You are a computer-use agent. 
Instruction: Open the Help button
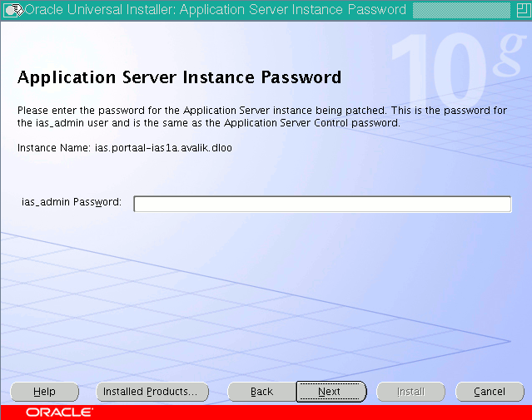(44, 392)
